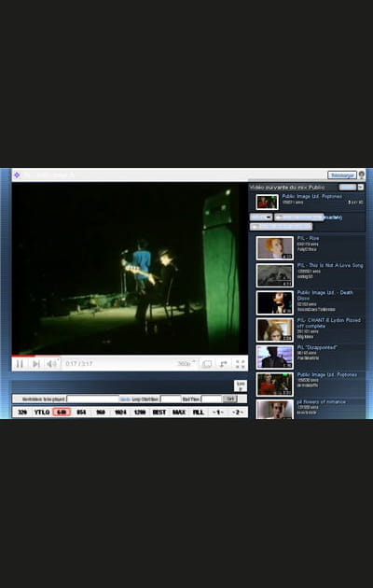The width and height of the screenshot is (373, 588).
Task: Click the Loop Start time input field
Action: (x=171, y=399)
